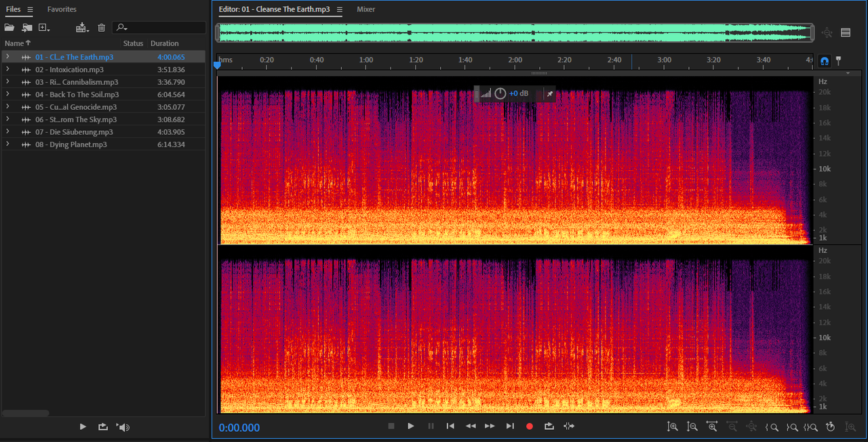Expand the 01 - Cl...e The Earth.mp3 row

(7, 57)
